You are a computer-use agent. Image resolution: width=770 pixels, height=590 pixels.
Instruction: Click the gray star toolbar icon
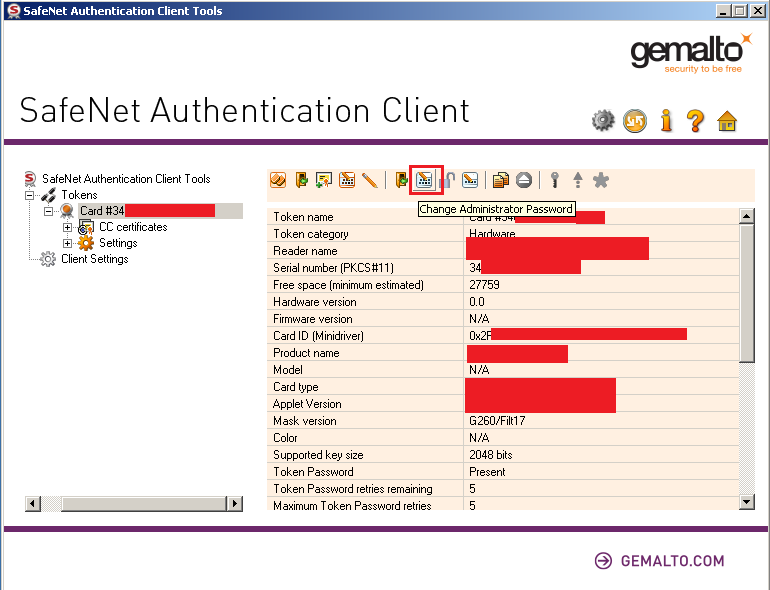click(601, 180)
